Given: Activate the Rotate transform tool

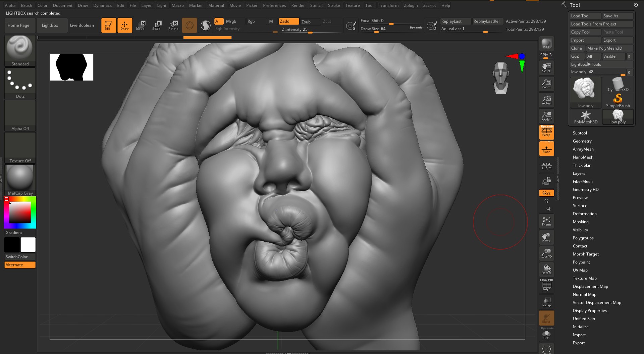Looking at the screenshot, I should coord(173,25).
